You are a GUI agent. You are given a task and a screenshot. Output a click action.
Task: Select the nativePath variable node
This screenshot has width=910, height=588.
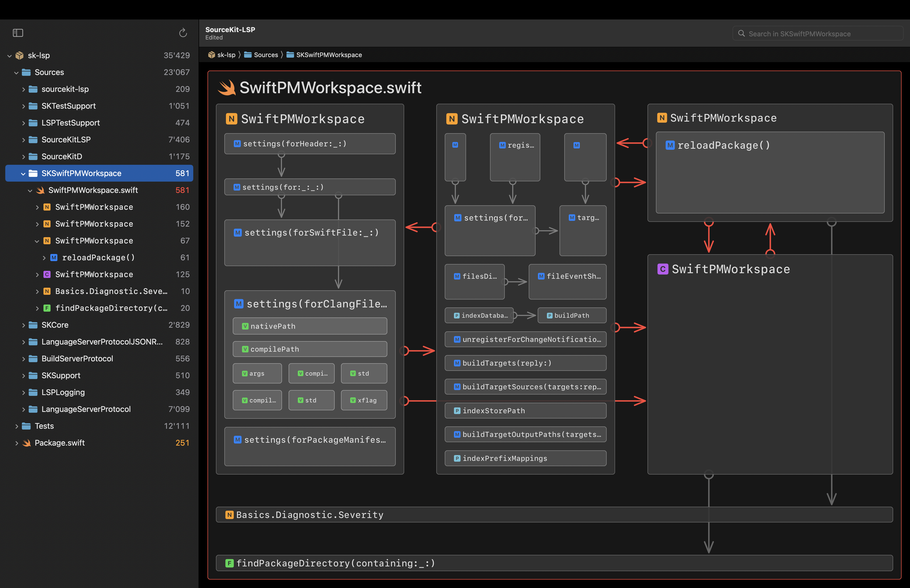310,326
